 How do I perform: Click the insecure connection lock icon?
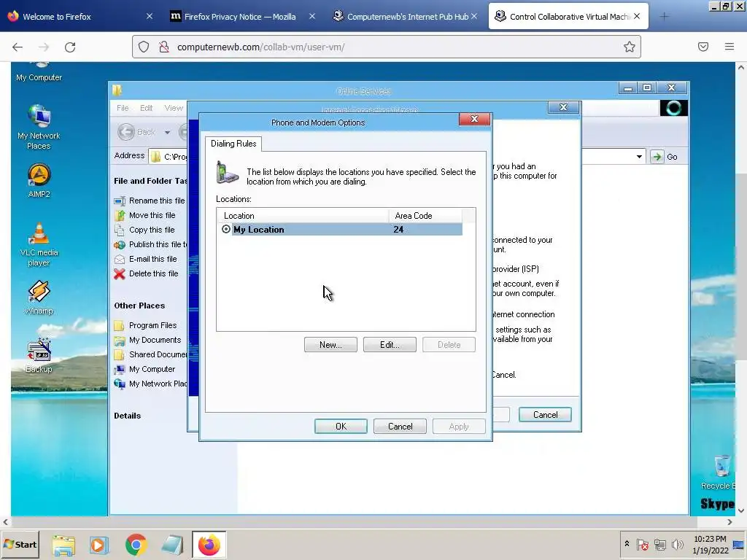pyautogui.click(x=164, y=47)
